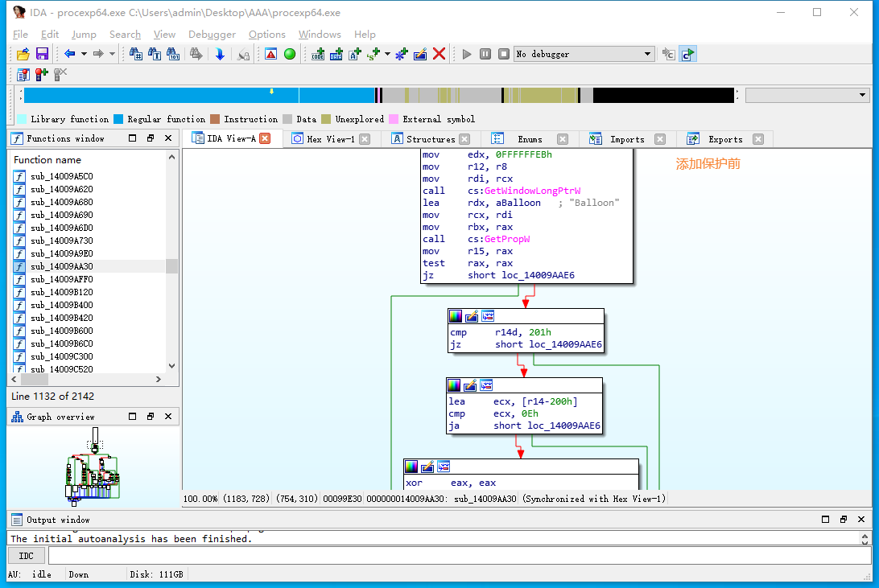Image resolution: width=879 pixels, height=588 pixels.
Task: Click the A plus string toolbar icon
Action: (x=355, y=55)
